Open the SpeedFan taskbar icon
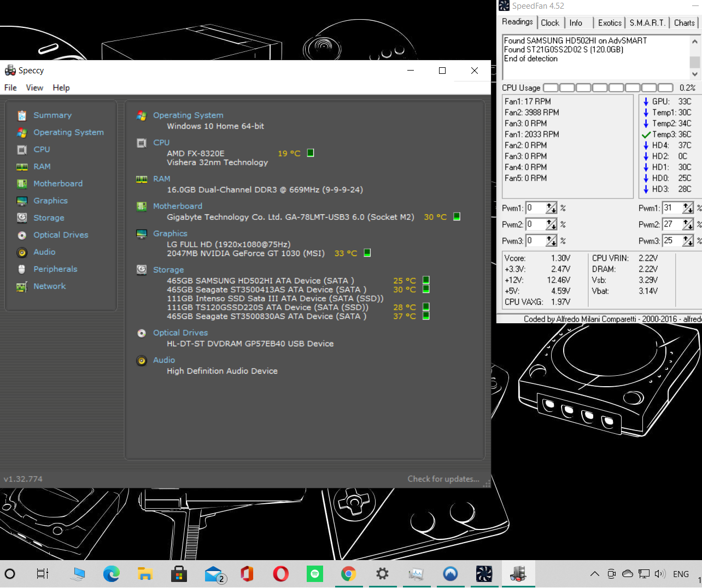This screenshot has width=702, height=588. click(484, 574)
